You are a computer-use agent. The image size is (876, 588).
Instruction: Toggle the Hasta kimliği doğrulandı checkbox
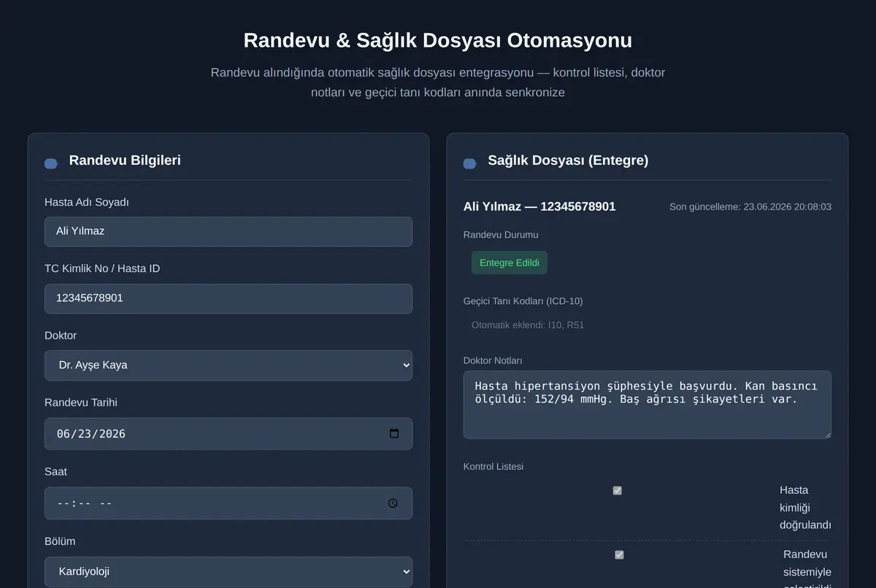[x=617, y=491]
